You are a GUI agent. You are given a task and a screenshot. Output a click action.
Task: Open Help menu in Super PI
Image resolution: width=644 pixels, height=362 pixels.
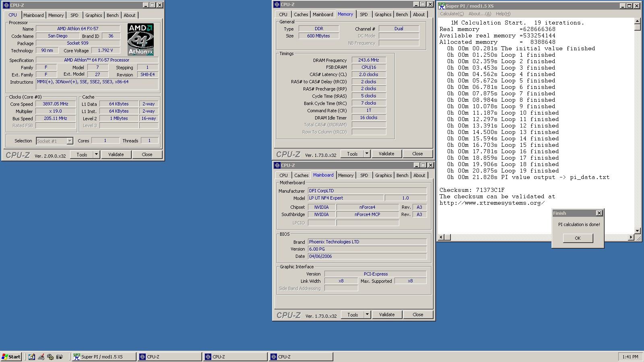pos(503,14)
